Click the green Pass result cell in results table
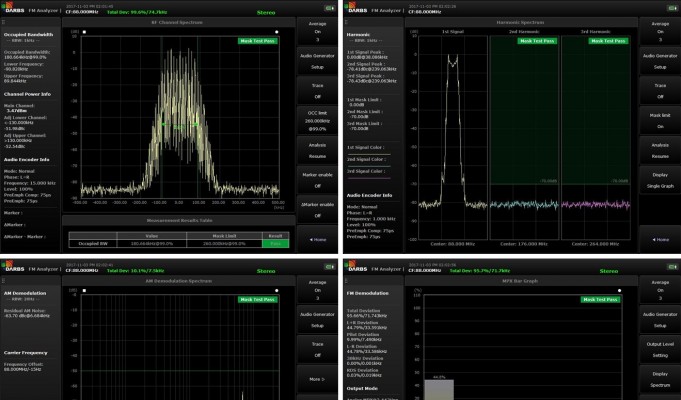 coord(275,244)
